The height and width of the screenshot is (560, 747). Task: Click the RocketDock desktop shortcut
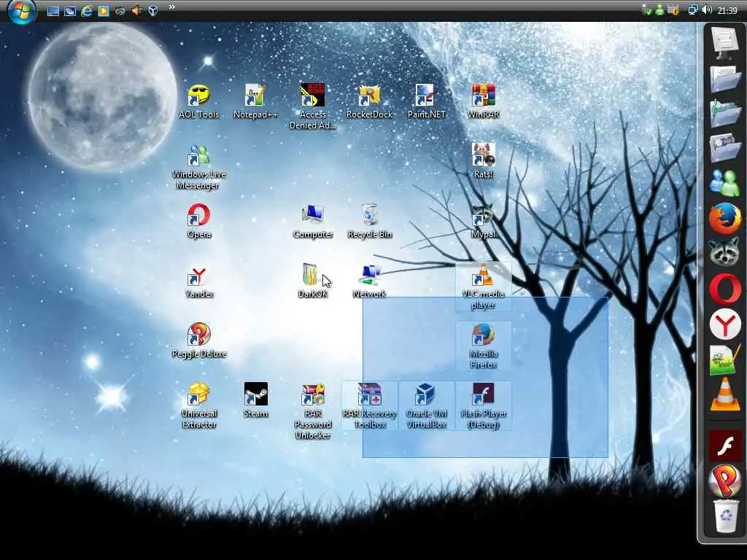pos(369,101)
